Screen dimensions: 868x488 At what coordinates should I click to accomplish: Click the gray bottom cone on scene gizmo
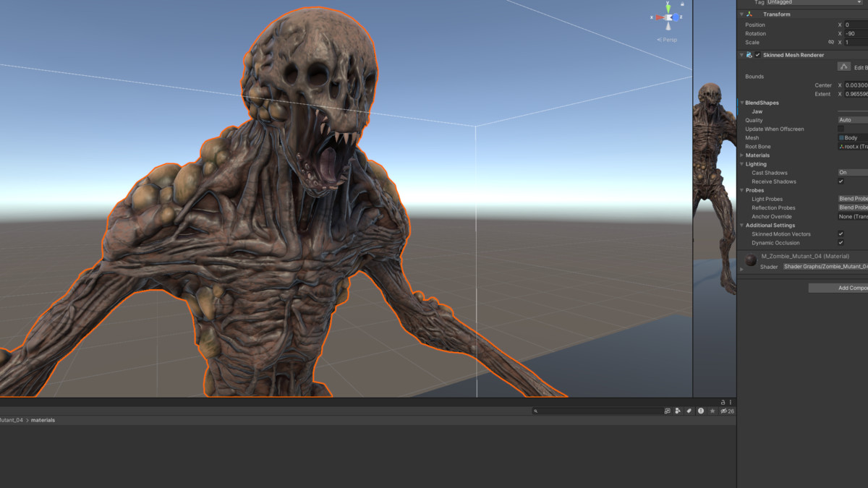(x=669, y=27)
